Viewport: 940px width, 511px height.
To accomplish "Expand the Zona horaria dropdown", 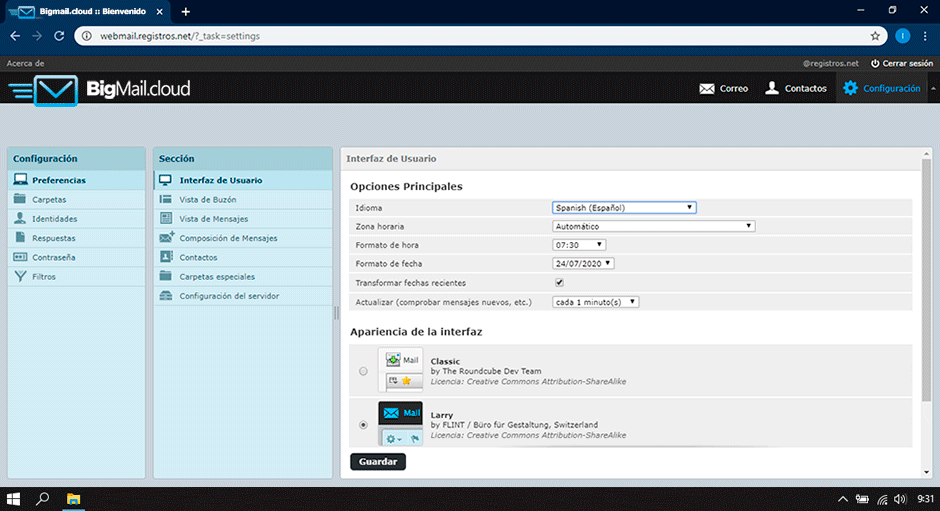I will tap(653, 227).
